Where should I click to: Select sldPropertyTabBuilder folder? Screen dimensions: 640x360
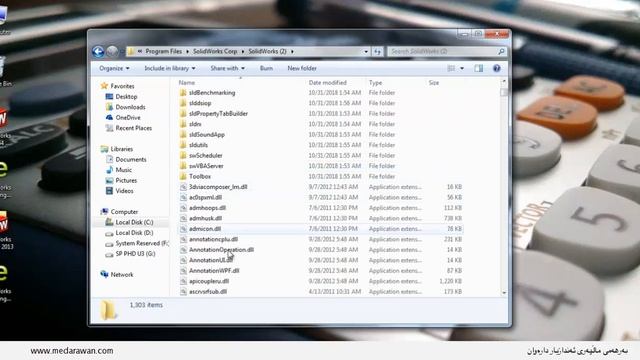(218, 114)
